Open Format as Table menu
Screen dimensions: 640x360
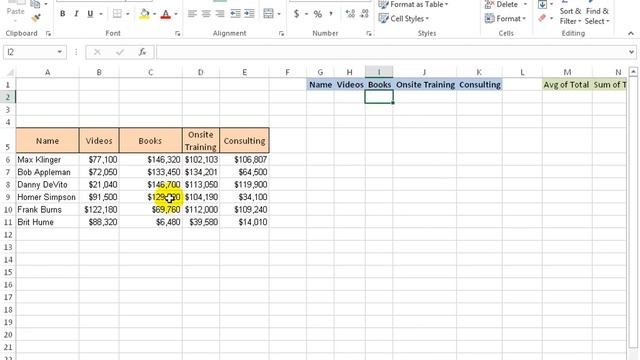point(413,4)
